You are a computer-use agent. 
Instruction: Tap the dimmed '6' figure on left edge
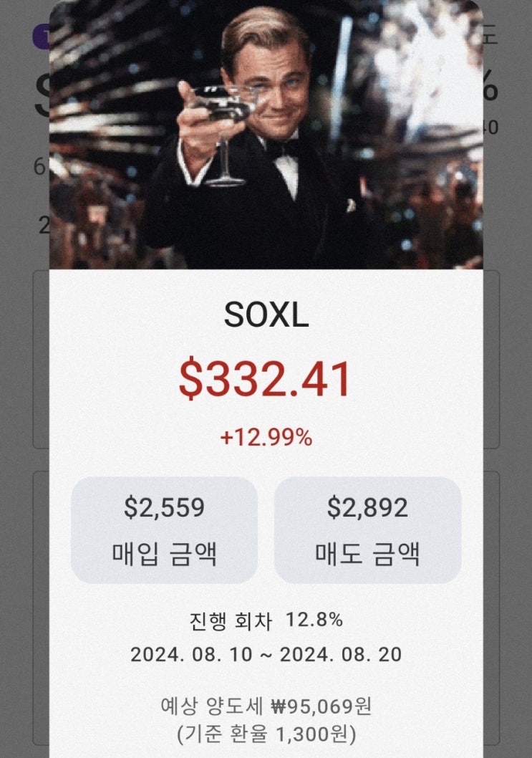(x=40, y=167)
